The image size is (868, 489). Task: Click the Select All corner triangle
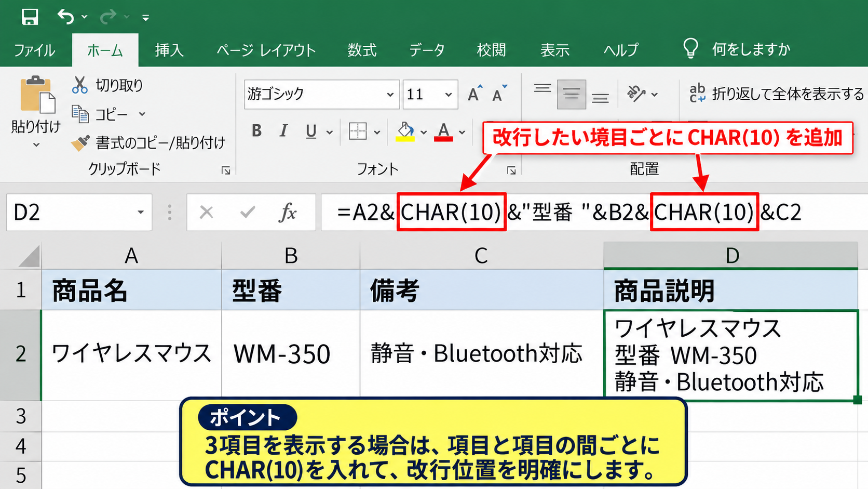coord(29,256)
